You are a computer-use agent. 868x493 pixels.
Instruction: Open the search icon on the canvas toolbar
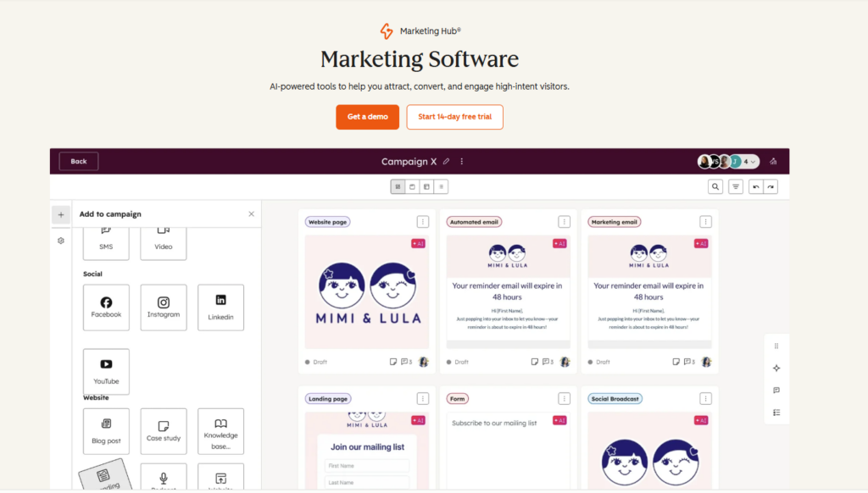click(715, 186)
